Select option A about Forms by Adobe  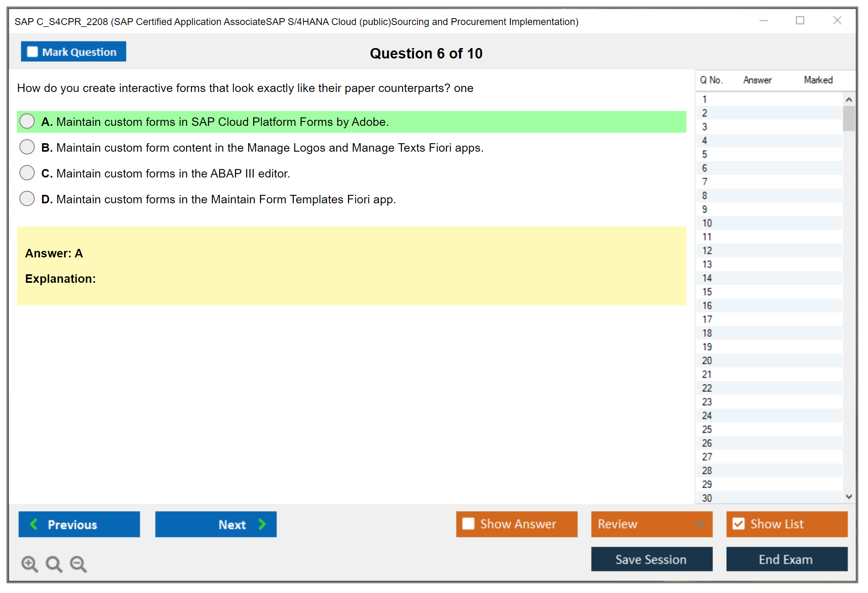pyautogui.click(x=27, y=121)
